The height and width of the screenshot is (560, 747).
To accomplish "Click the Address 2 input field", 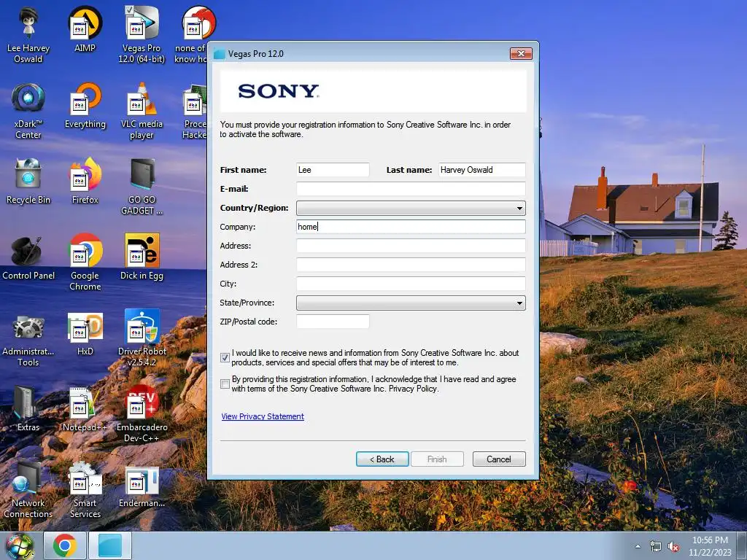I will click(411, 265).
